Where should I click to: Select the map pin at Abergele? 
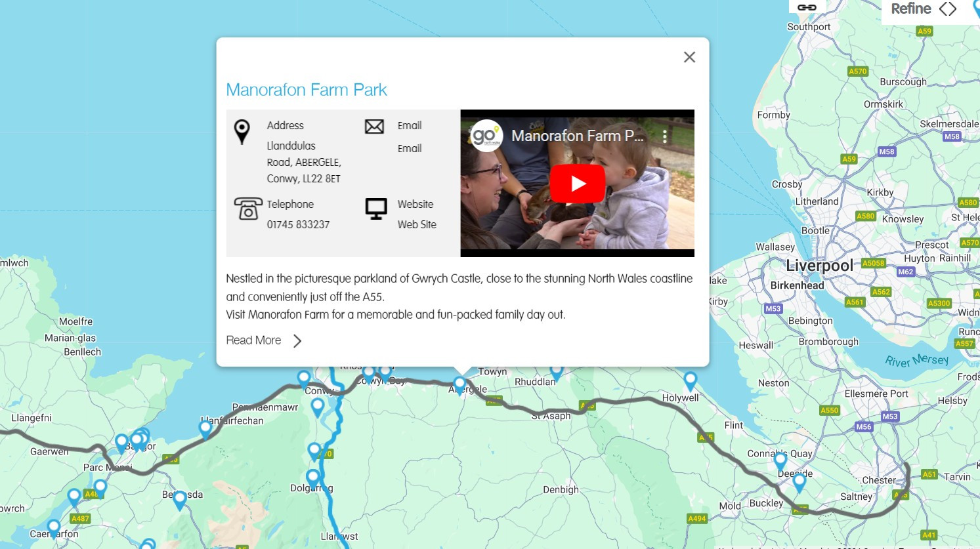(459, 384)
